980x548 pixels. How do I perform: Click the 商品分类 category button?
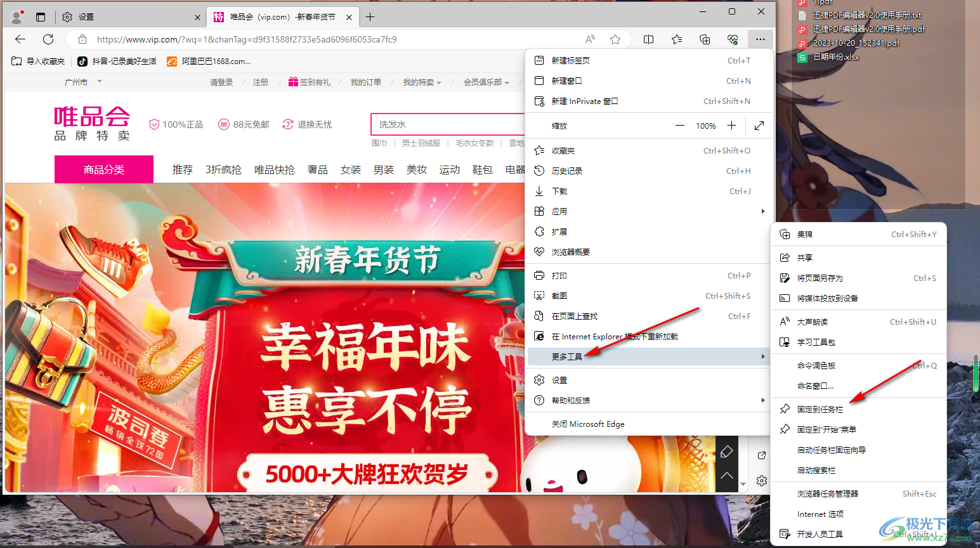click(x=104, y=169)
